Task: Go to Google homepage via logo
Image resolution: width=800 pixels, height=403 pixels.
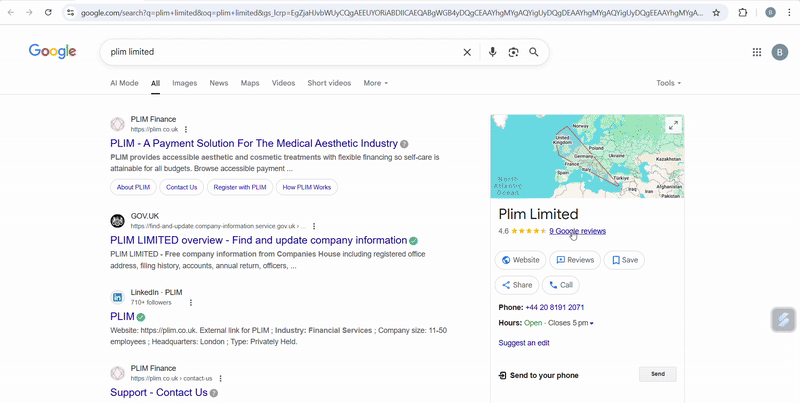Action: (x=53, y=52)
